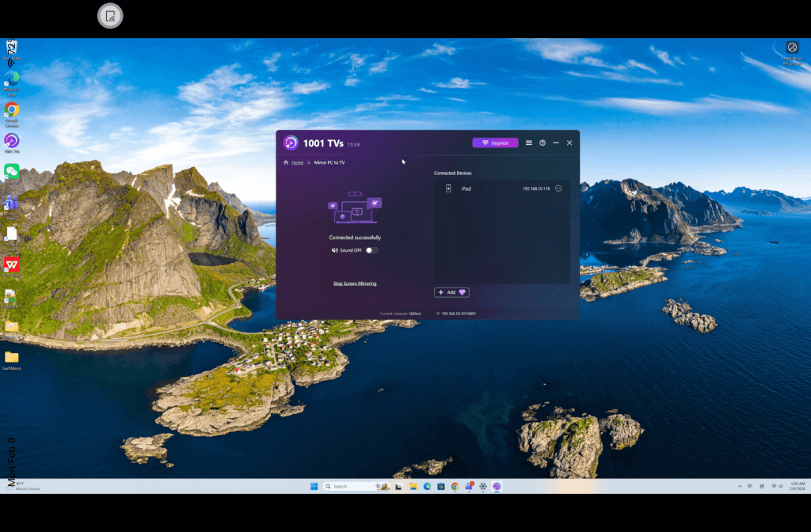Click the Upgrade button

pyautogui.click(x=495, y=143)
